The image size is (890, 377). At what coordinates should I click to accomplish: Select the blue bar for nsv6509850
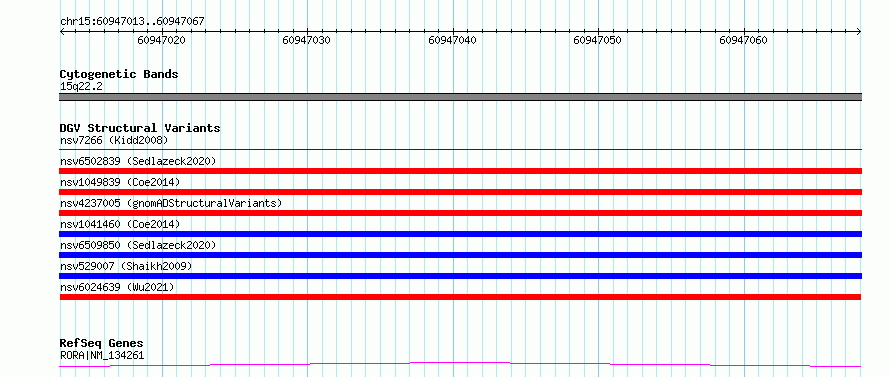(x=460, y=255)
